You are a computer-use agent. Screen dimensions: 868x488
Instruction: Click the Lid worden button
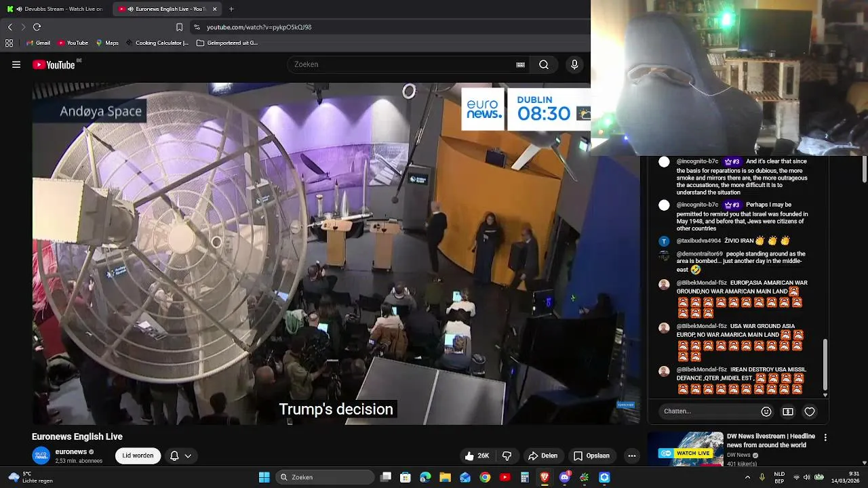click(138, 455)
